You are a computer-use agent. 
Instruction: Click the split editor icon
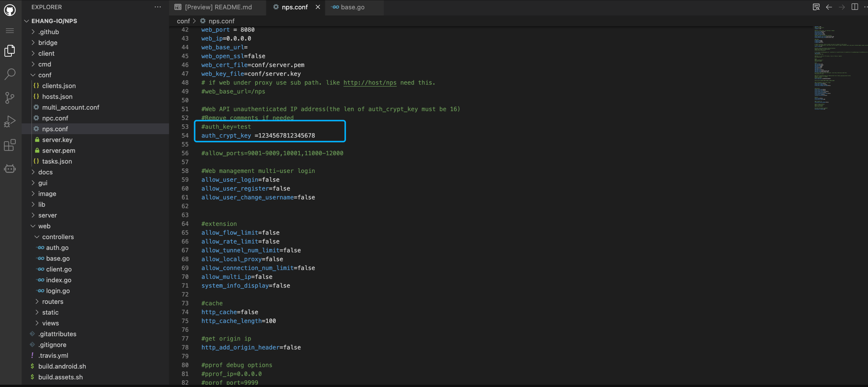tap(854, 7)
